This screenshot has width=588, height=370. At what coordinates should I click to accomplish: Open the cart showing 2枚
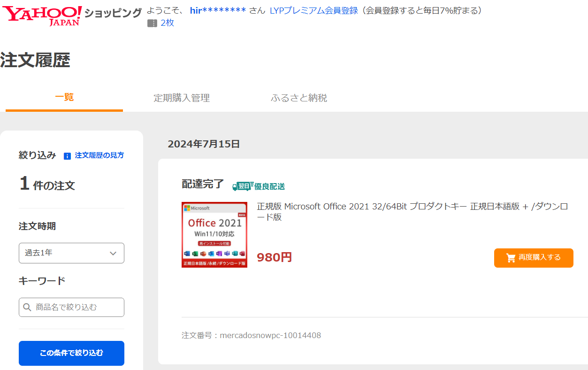click(x=161, y=23)
